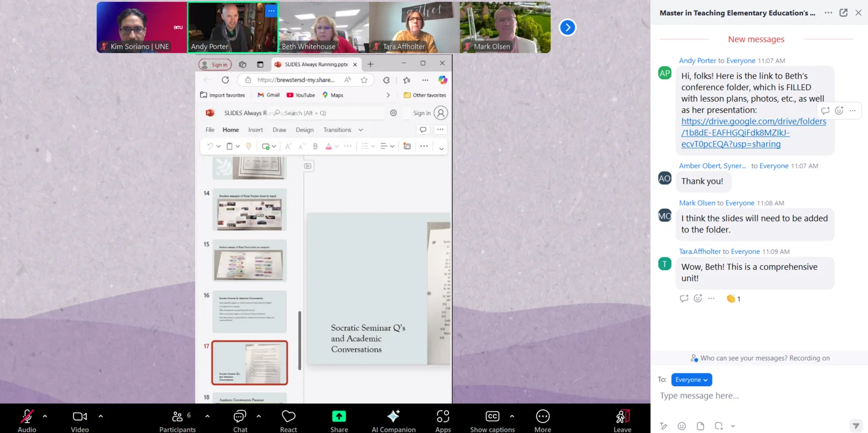Toggle Show captions on
Screen dimensions: 868x433
coord(492,417)
